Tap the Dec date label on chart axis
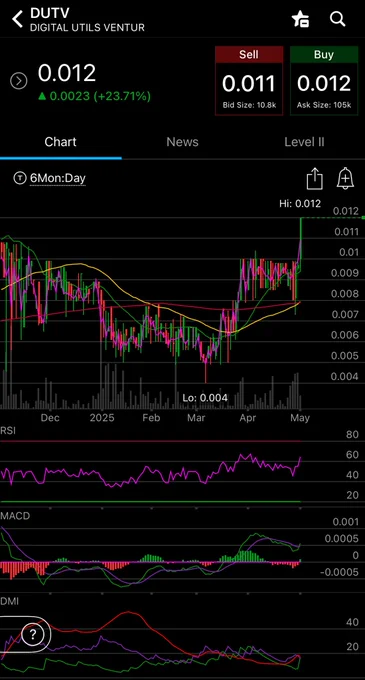365x680 pixels. tap(50, 418)
